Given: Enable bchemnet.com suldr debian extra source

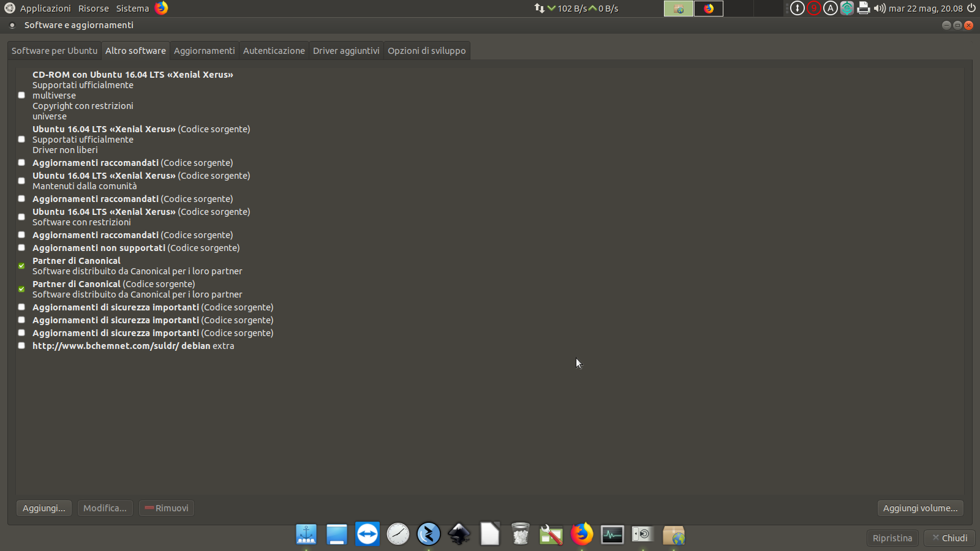Looking at the screenshot, I should tap(21, 345).
